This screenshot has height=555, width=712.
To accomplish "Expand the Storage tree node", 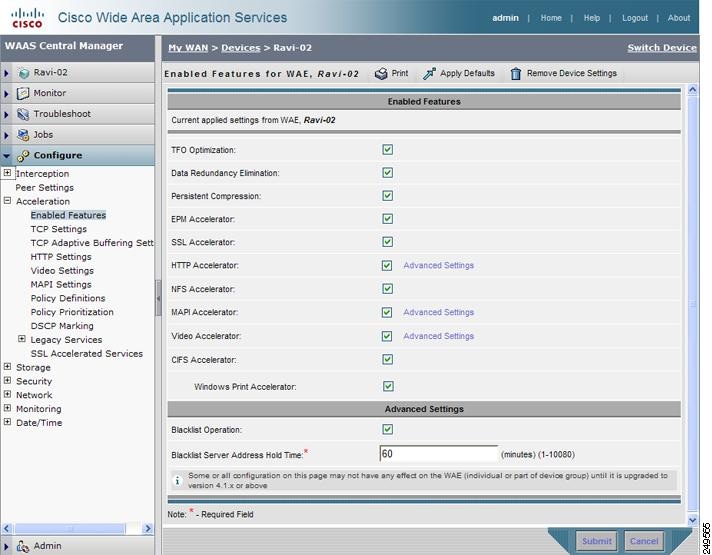I will (7, 367).
